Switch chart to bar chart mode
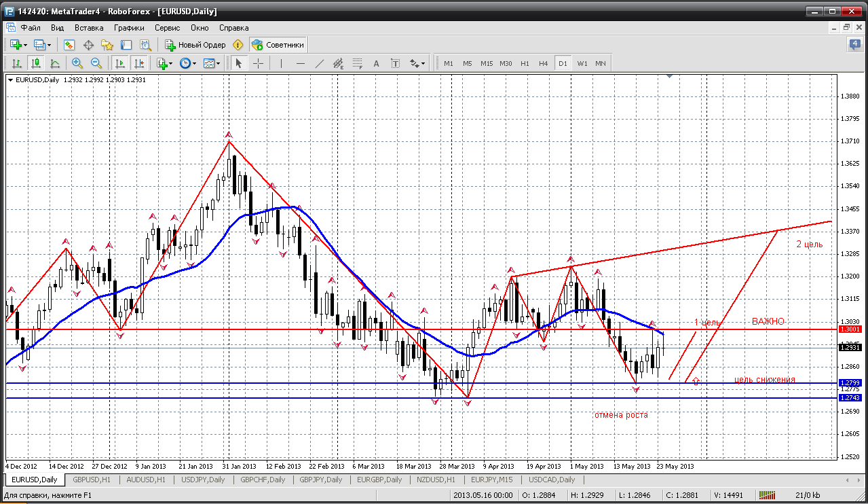The width and height of the screenshot is (868, 504). click(16, 63)
